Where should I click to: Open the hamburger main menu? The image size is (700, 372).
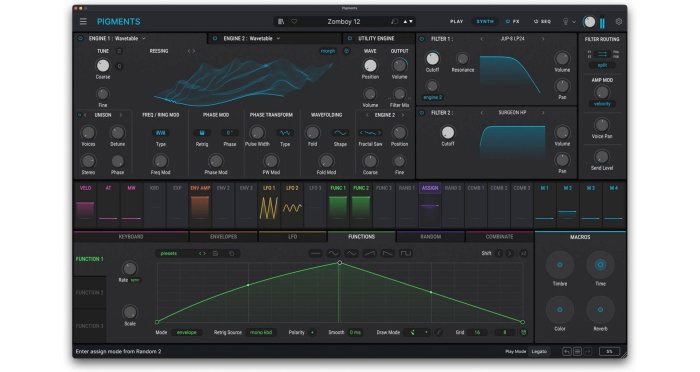pyautogui.click(x=83, y=21)
